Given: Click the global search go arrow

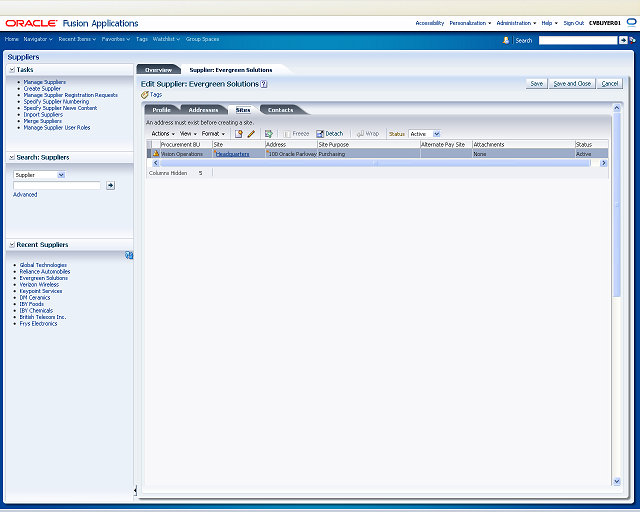Looking at the screenshot, I should point(623,40).
